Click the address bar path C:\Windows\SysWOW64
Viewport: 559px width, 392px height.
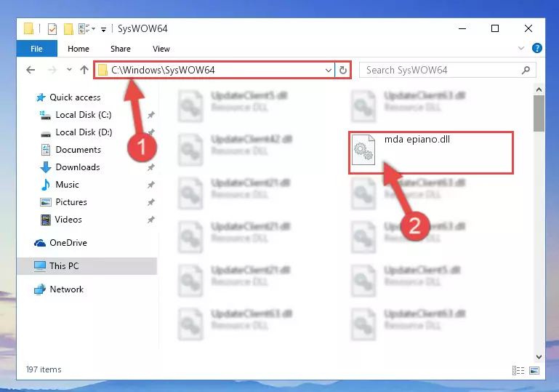(x=163, y=70)
